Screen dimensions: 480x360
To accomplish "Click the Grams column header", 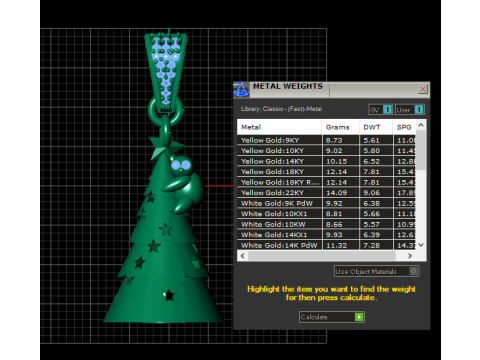I will 340,127.
